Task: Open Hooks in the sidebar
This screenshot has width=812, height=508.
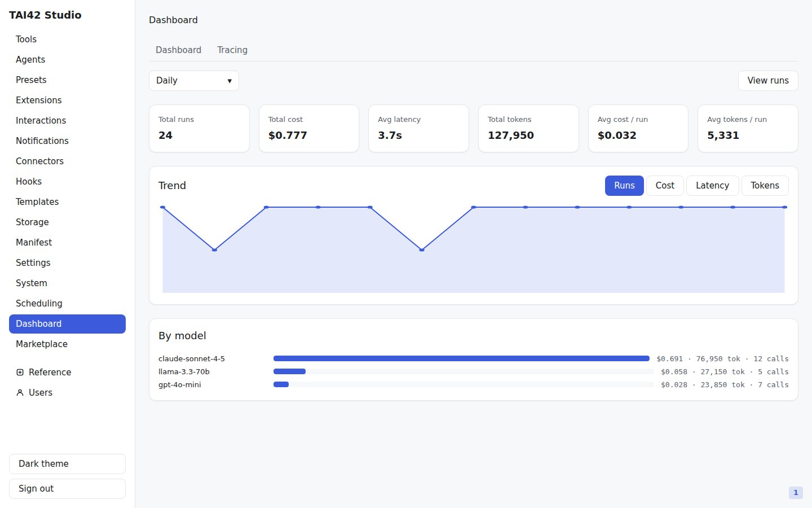Action: pyautogui.click(x=67, y=181)
